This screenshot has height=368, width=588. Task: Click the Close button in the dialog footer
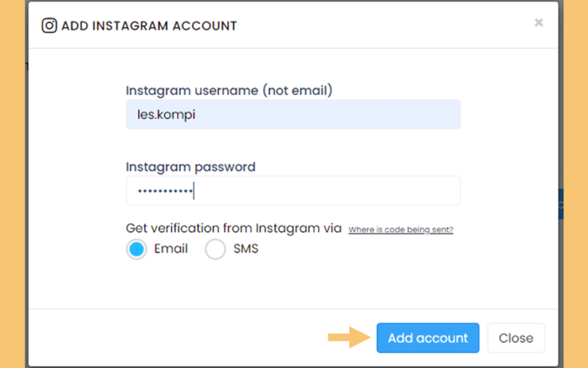coord(516,338)
